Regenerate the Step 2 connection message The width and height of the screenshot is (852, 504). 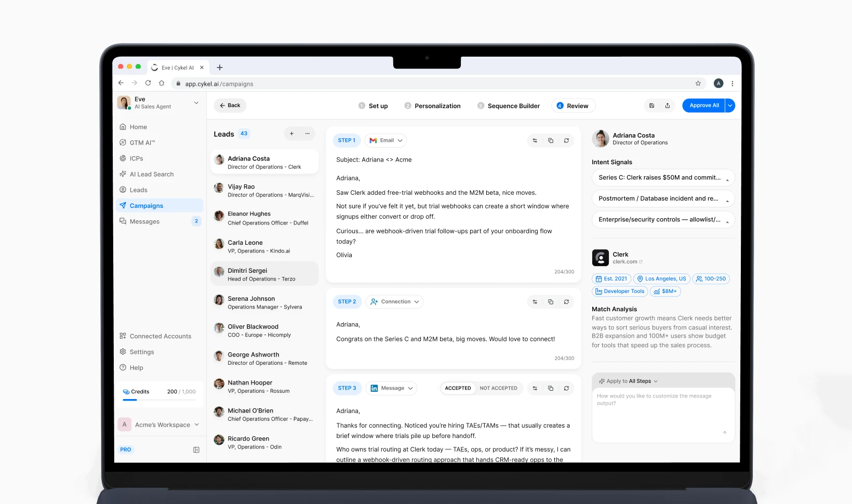pos(566,301)
